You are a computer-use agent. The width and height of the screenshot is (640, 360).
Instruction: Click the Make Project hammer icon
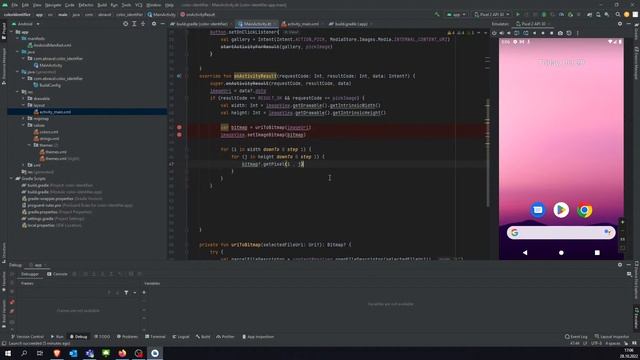pyautogui.click(x=437, y=14)
